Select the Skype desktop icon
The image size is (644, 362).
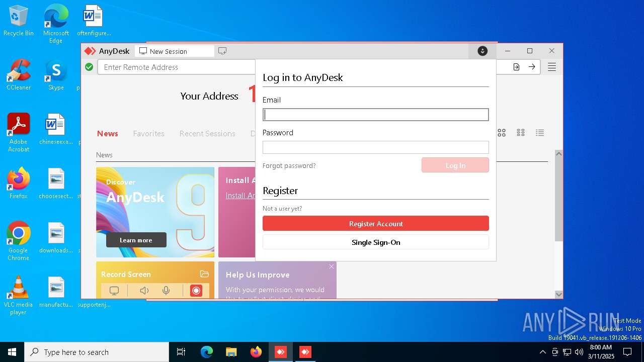click(56, 75)
